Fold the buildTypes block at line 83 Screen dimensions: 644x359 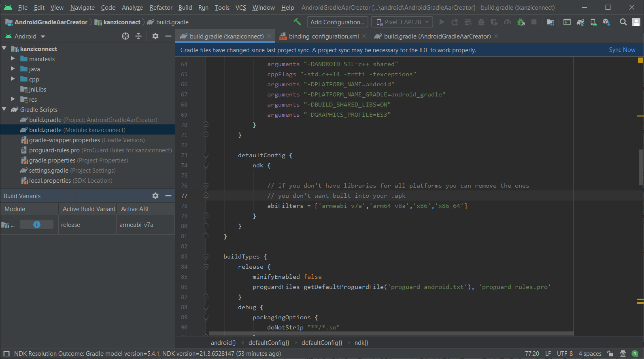(x=206, y=256)
